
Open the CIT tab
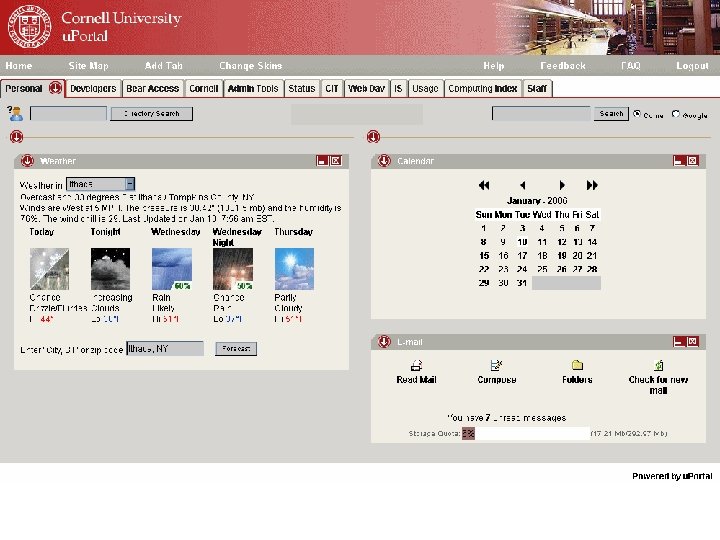(x=332, y=89)
